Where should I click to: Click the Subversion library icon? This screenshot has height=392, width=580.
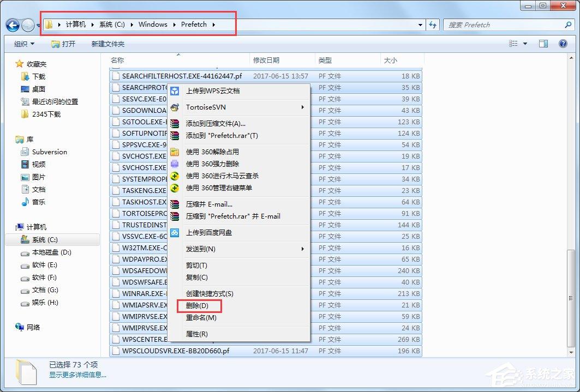(x=25, y=152)
